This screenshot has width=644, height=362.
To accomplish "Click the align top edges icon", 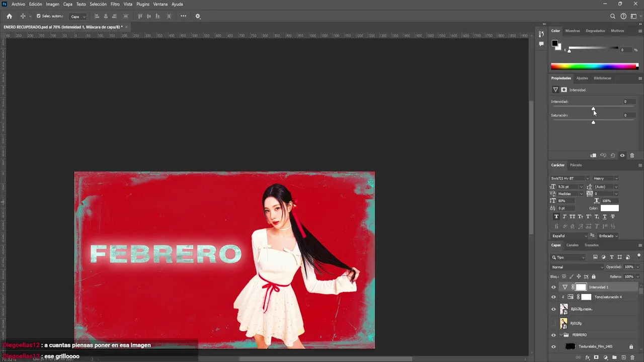I will click(x=140, y=16).
